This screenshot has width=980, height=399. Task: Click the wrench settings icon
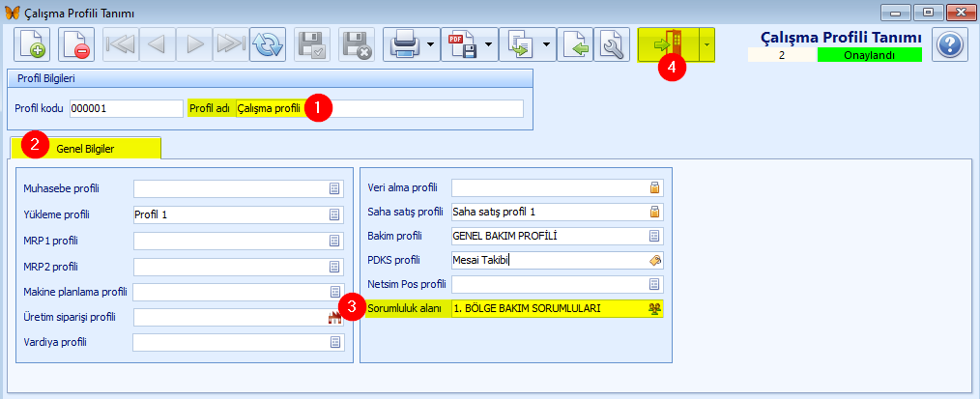coord(610,44)
